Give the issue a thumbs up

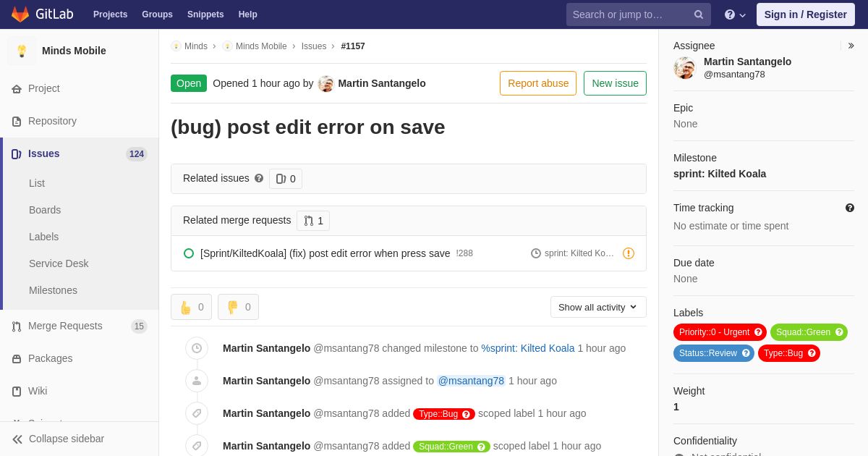point(191,307)
